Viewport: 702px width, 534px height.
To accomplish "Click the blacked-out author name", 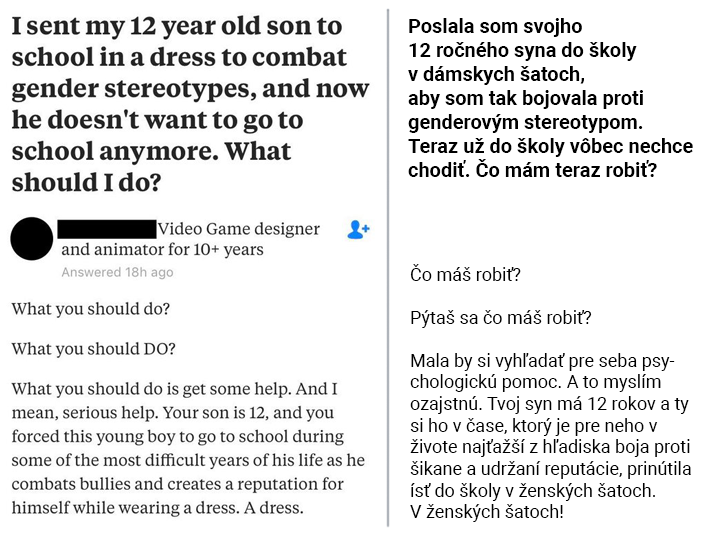I will click(x=107, y=228).
